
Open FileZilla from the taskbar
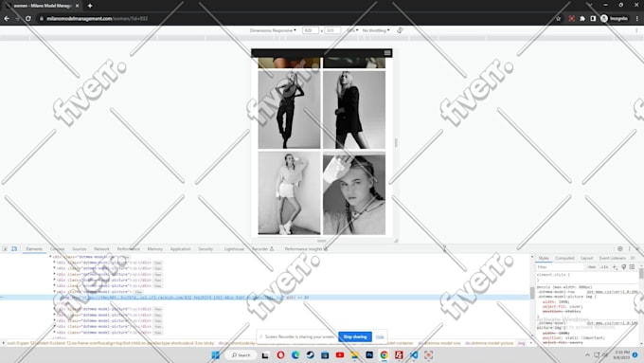[x=399, y=355]
